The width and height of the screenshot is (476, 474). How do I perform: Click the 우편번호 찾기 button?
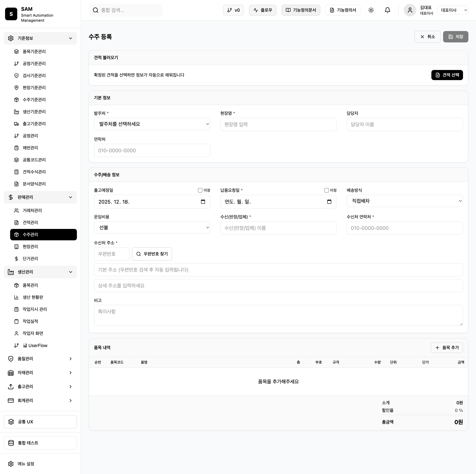click(152, 254)
